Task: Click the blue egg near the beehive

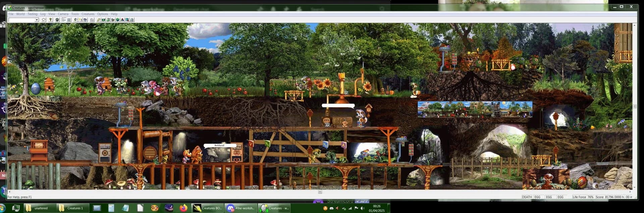Action: coord(36,88)
